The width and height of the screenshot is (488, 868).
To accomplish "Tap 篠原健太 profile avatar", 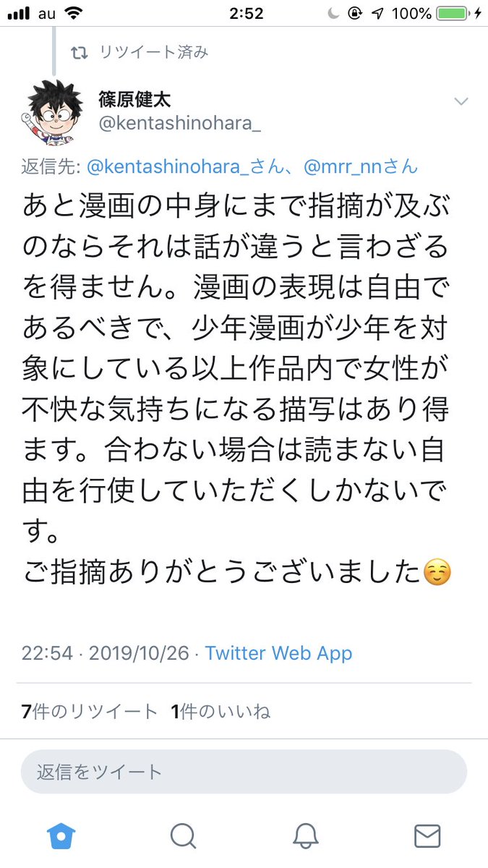I will [x=51, y=111].
